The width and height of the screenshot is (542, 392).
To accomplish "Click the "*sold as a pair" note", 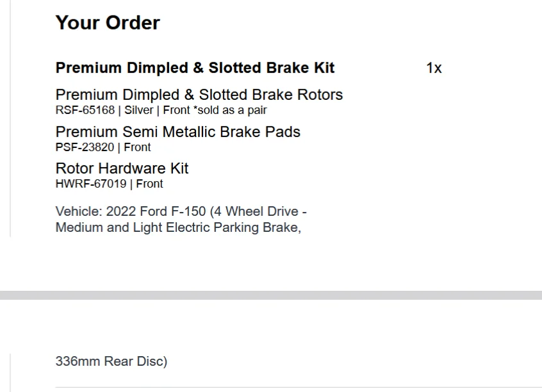I will [x=230, y=110].
